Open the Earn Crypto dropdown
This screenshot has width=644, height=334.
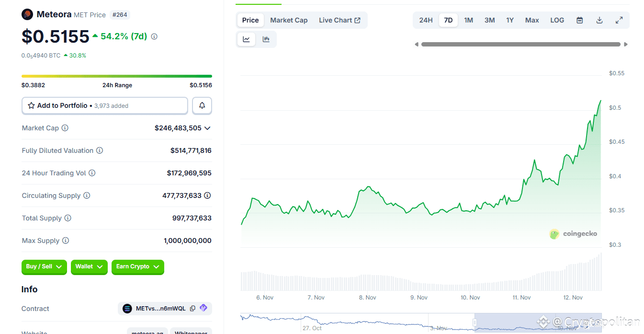pyautogui.click(x=138, y=267)
